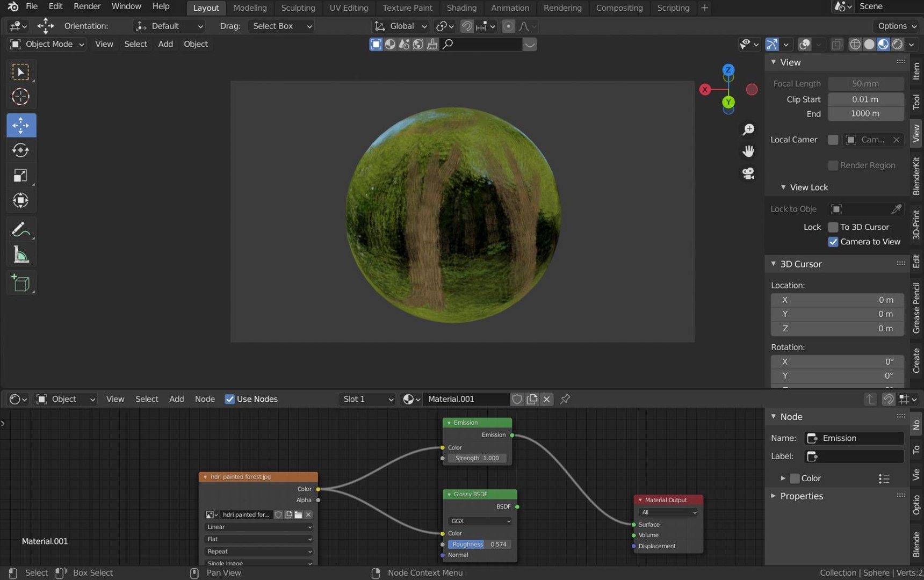Open the Options button in header
The width and height of the screenshot is (924, 580).
tap(897, 26)
